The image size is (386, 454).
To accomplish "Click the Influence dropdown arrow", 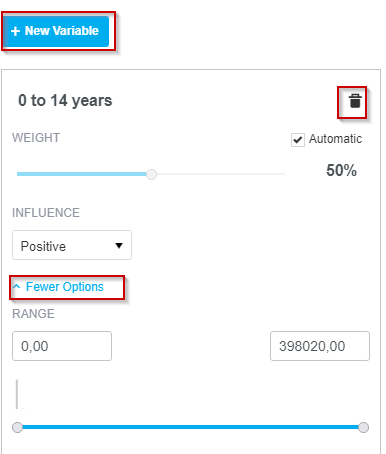I will tap(119, 246).
